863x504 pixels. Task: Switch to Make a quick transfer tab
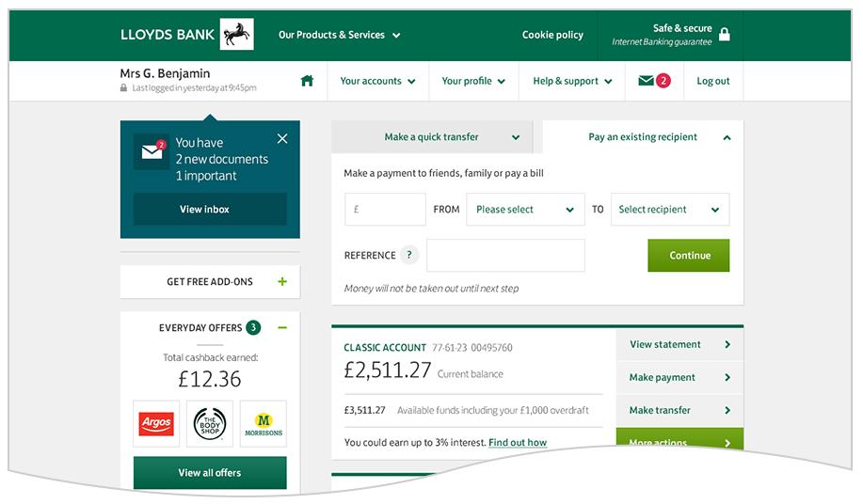[x=431, y=137]
